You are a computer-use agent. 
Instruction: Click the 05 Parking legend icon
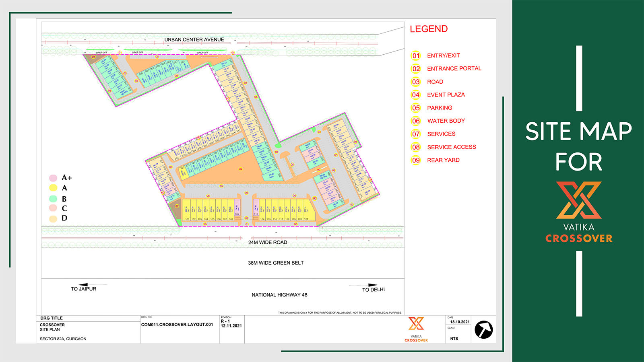tap(415, 107)
